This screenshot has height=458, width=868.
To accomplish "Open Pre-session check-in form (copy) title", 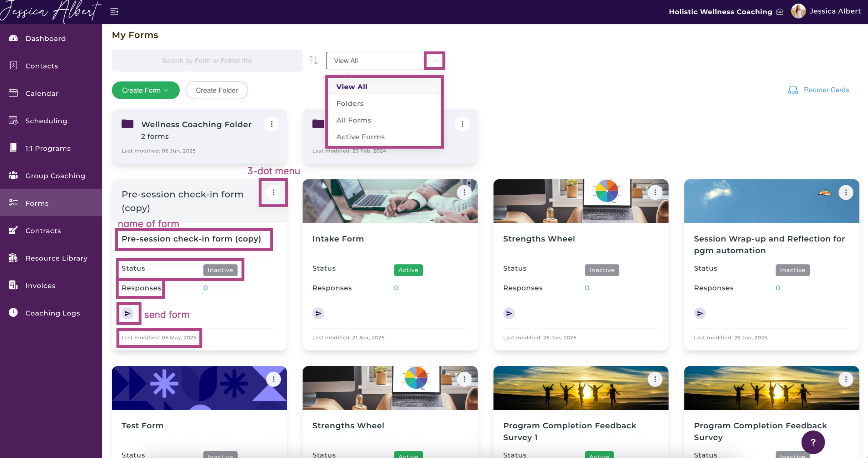I will click(x=191, y=239).
